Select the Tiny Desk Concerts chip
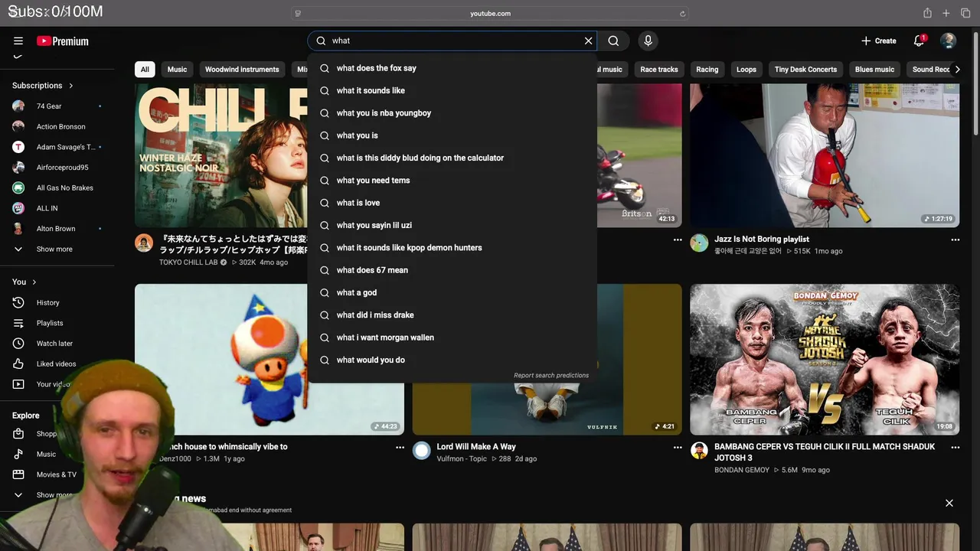Image resolution: width=980 pixels, height=551 pixels. [805, 70]
